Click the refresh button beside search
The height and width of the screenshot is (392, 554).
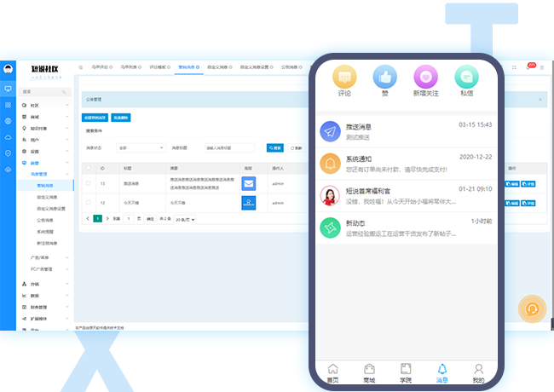pos(296,148)
